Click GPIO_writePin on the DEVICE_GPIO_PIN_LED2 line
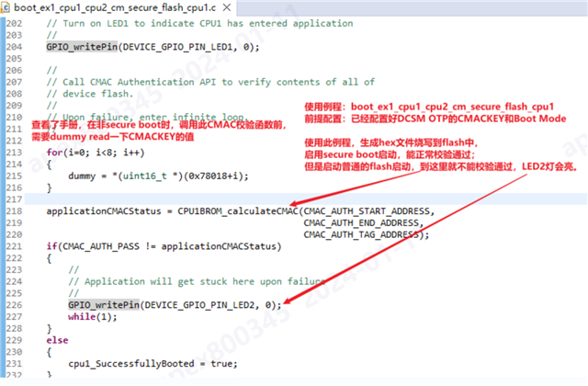The image size is (588, 386). (x=104, y=305)
